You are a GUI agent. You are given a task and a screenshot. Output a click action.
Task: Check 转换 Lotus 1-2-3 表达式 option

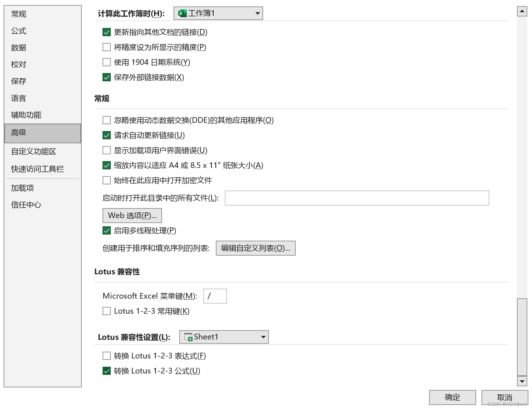point(106,356)
